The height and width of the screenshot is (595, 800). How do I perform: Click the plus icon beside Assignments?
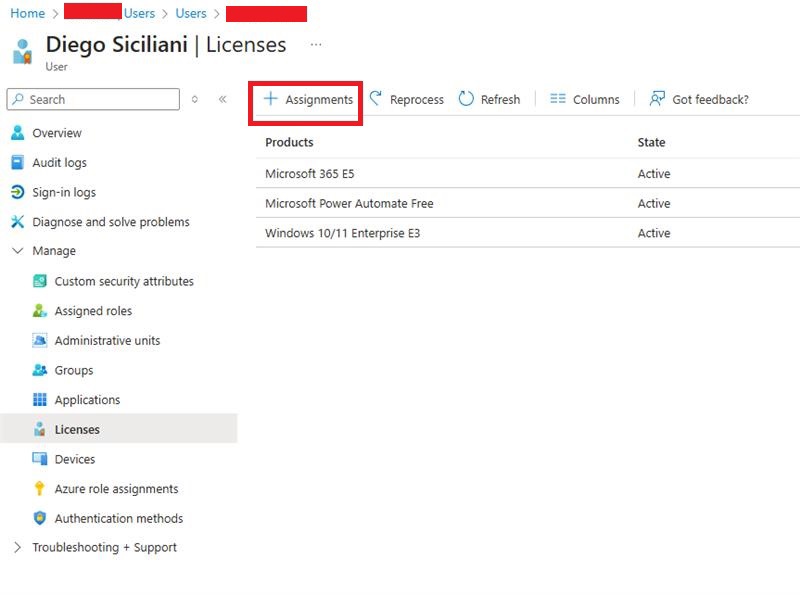(x=270, y=98)
